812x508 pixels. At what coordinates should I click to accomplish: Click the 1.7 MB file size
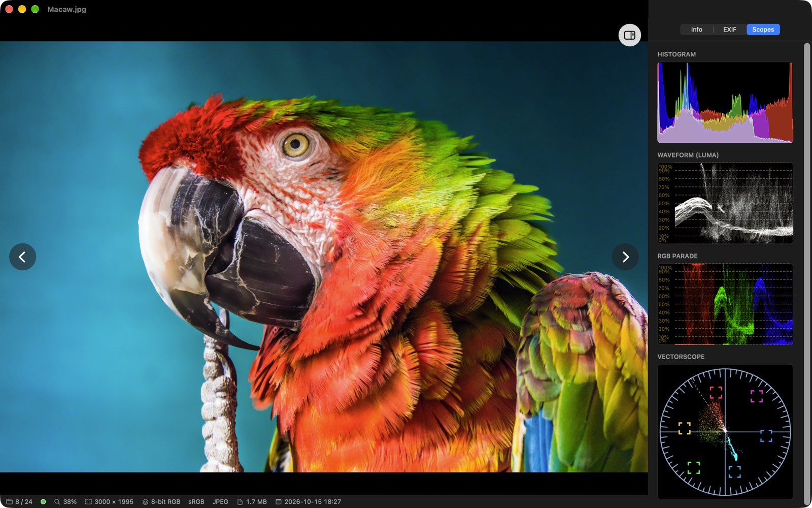coord(256,501)
